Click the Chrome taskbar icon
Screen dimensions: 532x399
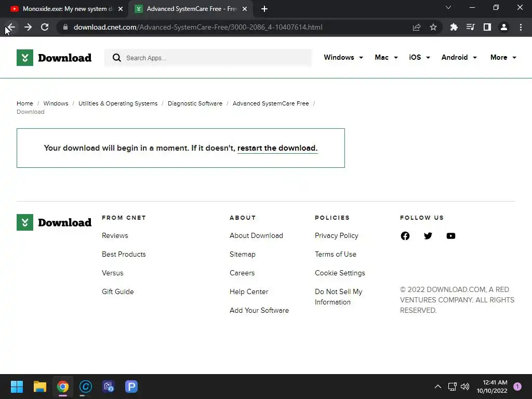(63, 387)
